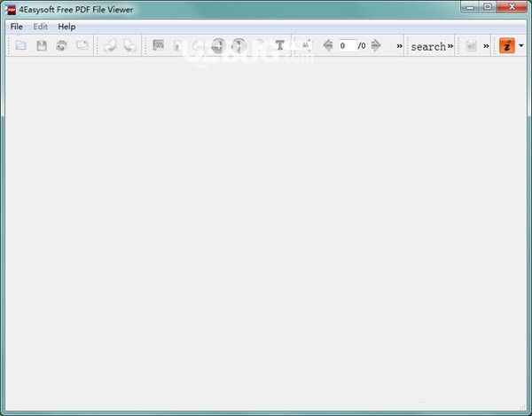This screenshot has height=416, width=532.
Task: Click the print icon in toolbar
Action: tap(62, 45)
